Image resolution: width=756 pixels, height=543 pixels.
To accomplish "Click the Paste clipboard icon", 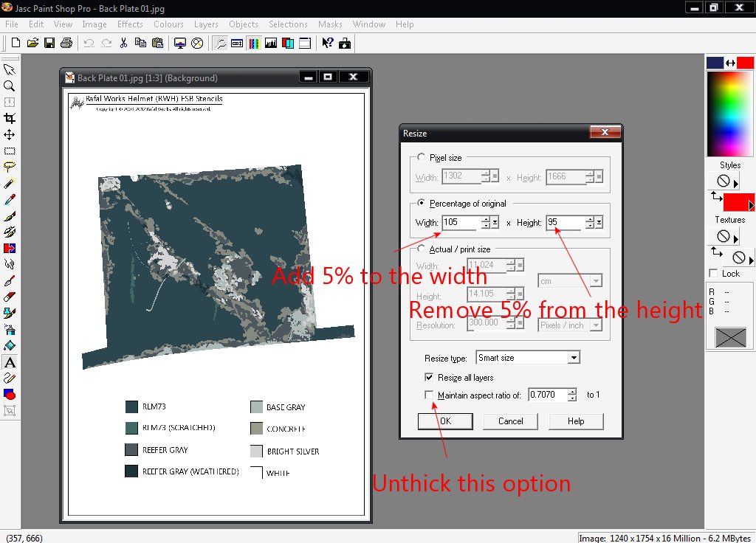I will 157,43.
